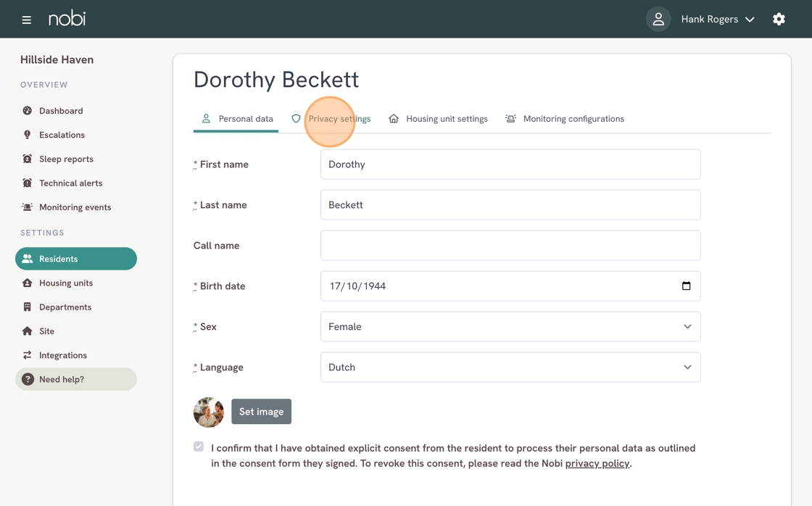Image resolution: width=812 pixels, height=506 pixels.
Task: Open the hamburger navigation menu
Action: point(27,20)
